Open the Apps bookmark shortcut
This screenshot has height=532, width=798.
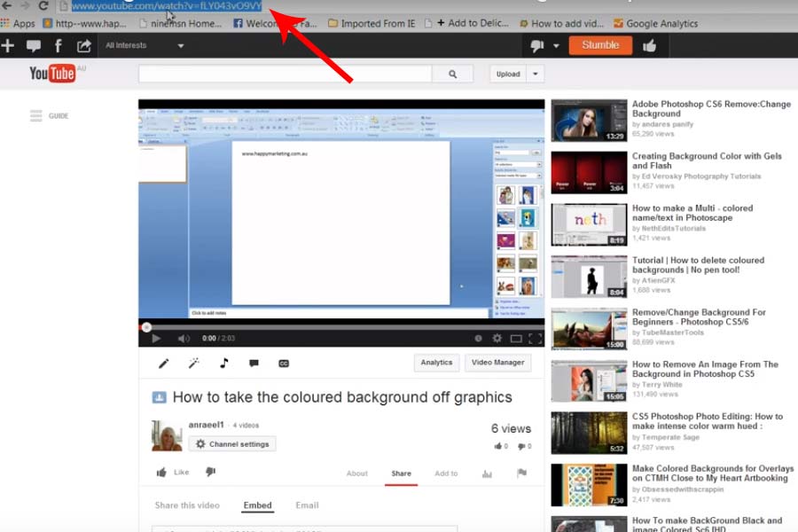(19, 23)
